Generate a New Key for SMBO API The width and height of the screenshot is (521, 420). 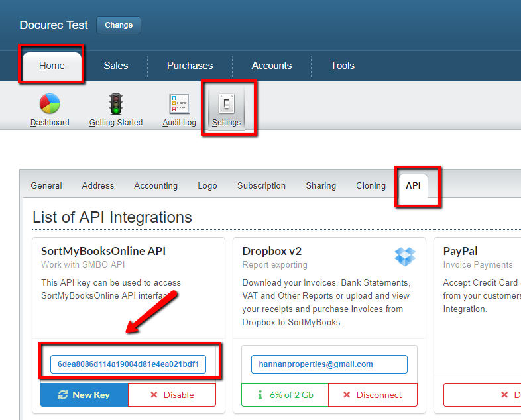click(x=84, y=395)
